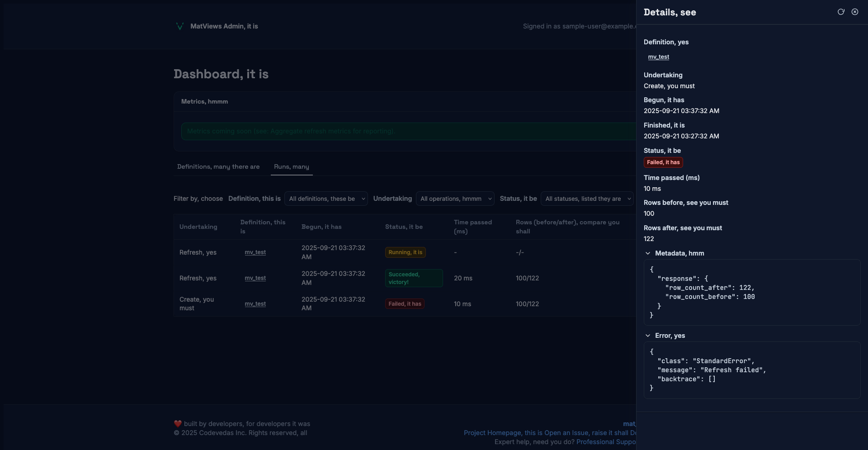Click the MatViews Admin logo icon

(179, 26)
